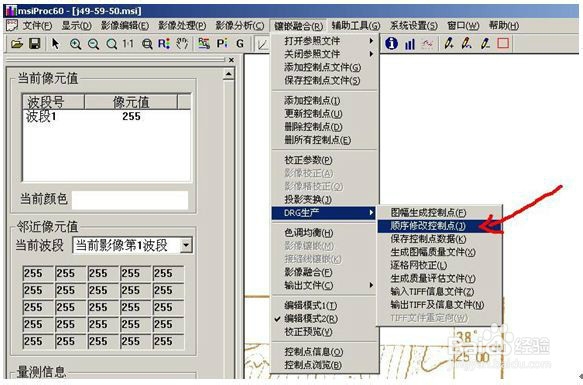The image size is (583, 385).
Task: Click the 1:1 actual size icon
Action: point(128,44)
